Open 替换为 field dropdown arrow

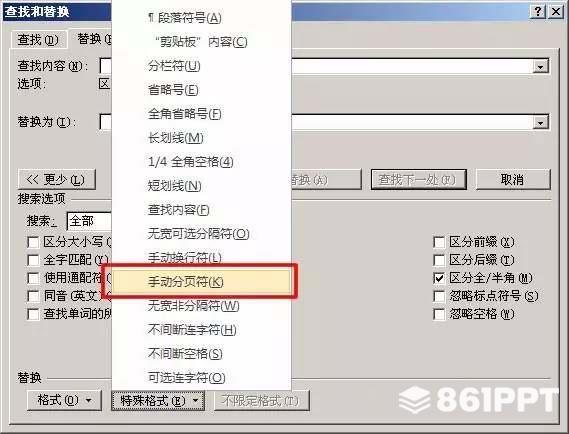(540, 123)
